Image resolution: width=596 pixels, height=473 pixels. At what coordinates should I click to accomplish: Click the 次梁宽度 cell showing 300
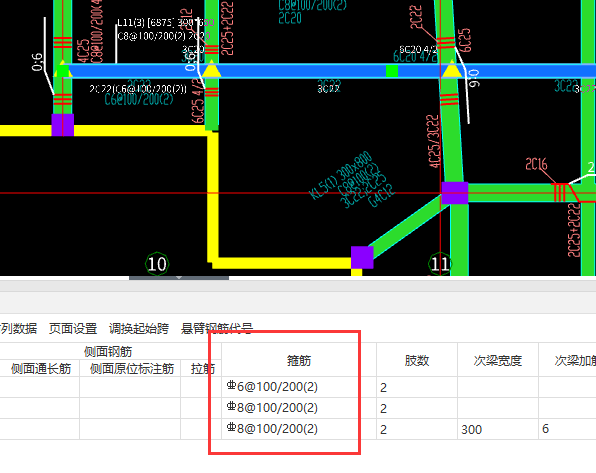[x=498, y=429]
